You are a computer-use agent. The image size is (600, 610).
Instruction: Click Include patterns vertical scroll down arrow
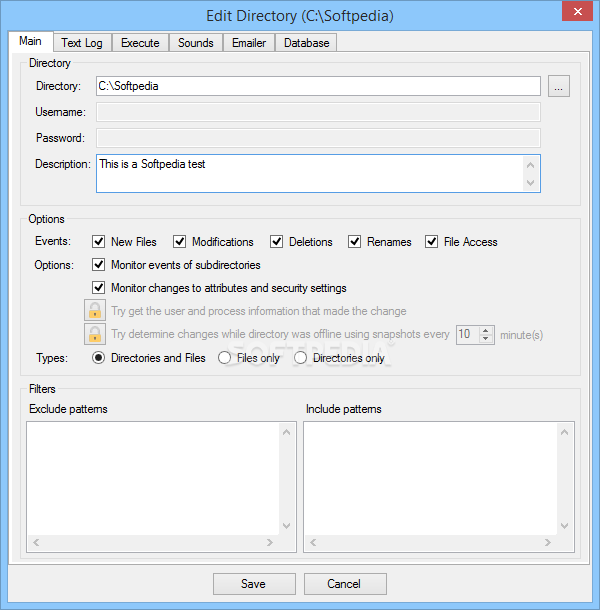564,526
